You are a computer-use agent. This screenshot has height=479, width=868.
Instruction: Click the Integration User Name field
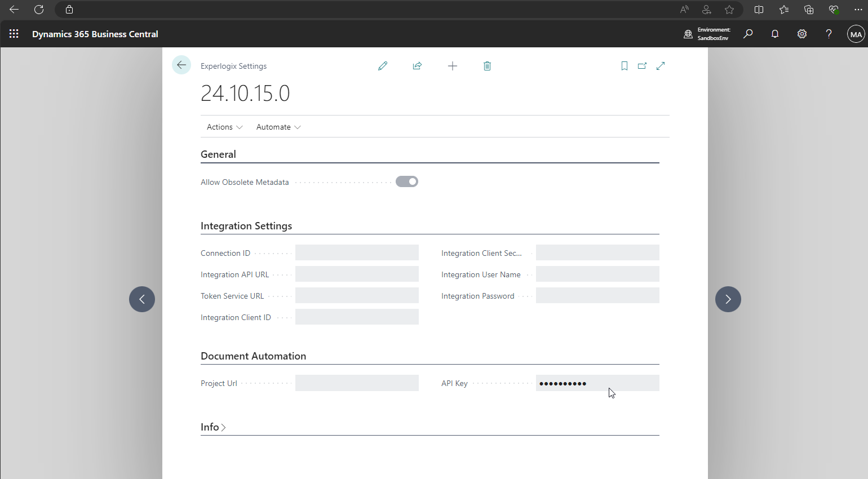(x=597, y=274)
